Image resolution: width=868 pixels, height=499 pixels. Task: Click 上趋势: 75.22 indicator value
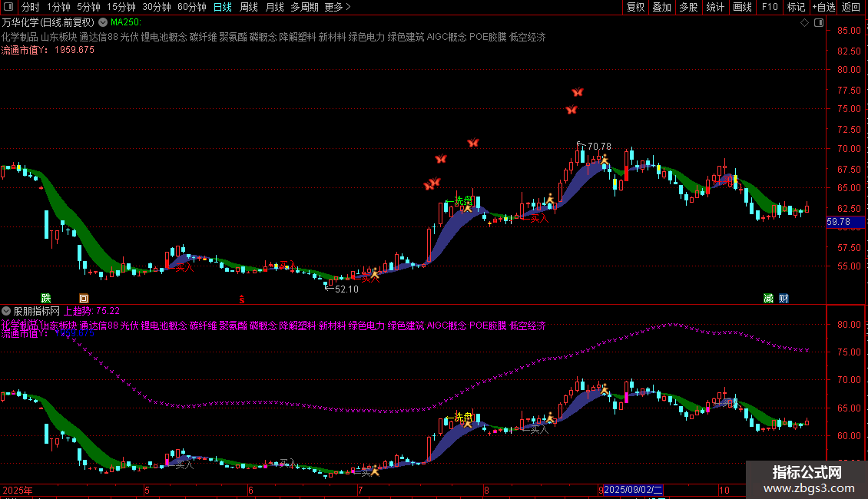[x=92, y=311]
